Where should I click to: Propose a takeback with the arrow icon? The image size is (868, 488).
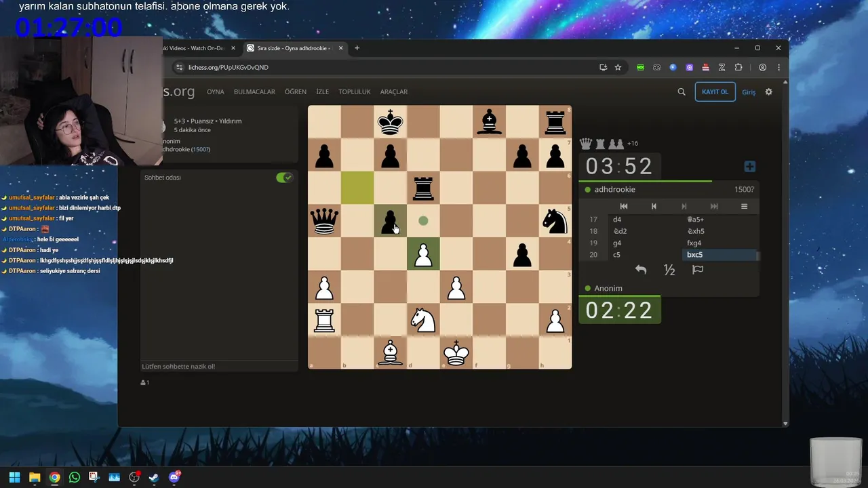641,270
